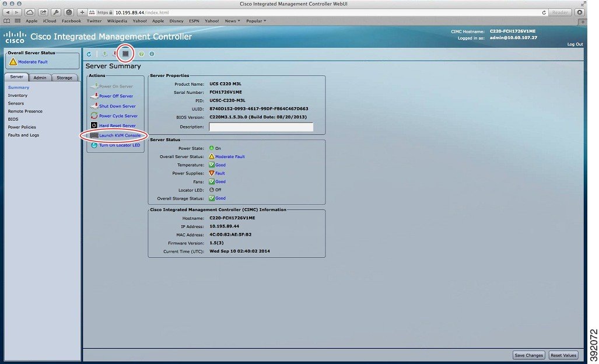Click the green Power State indicator
599x364 pixels.
click(211, 148)
